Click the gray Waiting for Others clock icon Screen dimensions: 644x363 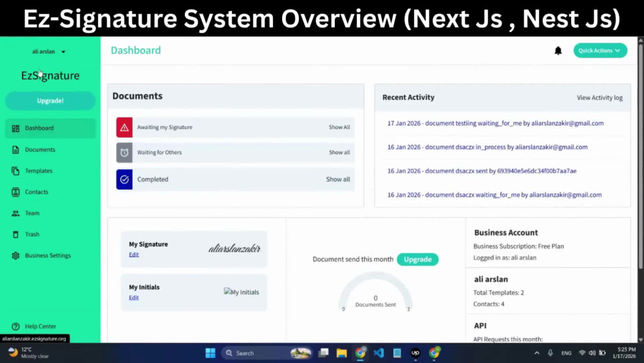pyautogui.click(x=124, y=153)
